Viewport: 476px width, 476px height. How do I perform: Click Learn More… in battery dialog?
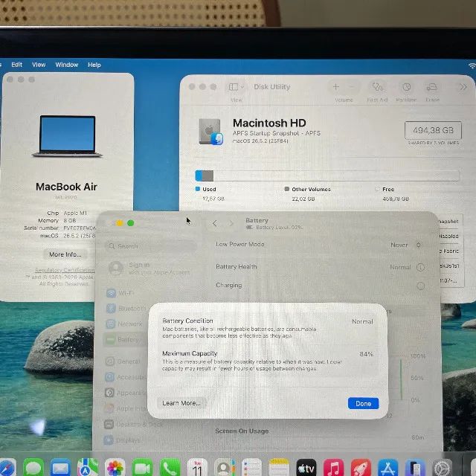coord(181,403)
